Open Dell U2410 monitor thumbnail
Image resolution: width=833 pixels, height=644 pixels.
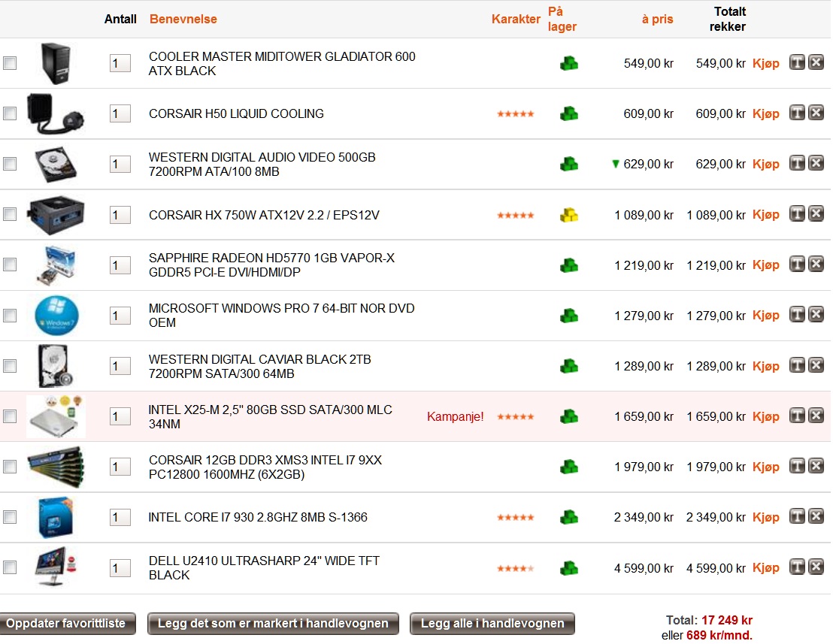56,567
